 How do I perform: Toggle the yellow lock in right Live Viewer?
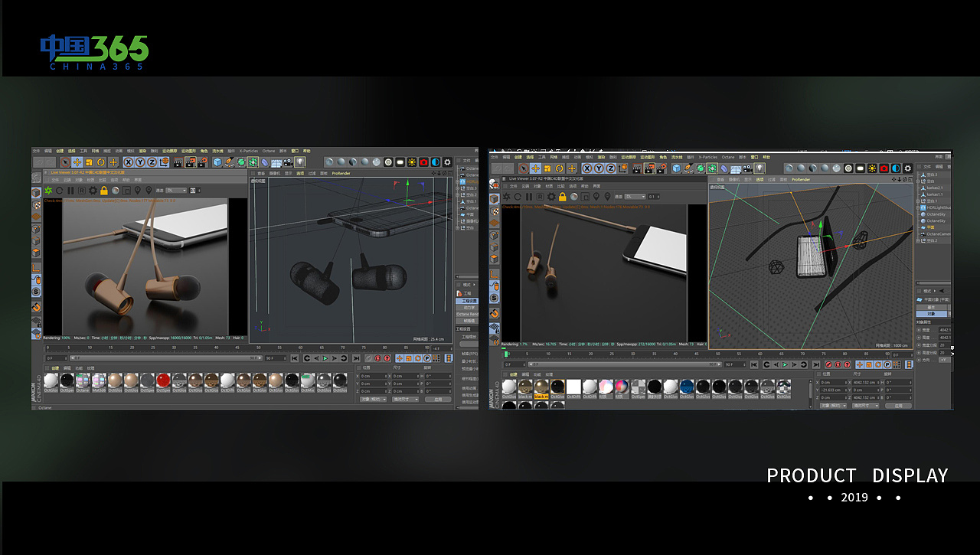coord(563,197)
